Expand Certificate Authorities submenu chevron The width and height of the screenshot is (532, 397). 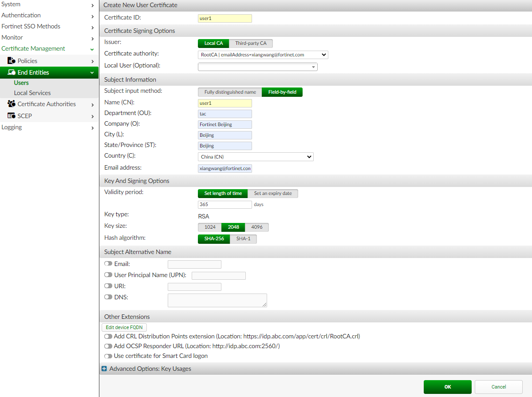pos(92,105)
